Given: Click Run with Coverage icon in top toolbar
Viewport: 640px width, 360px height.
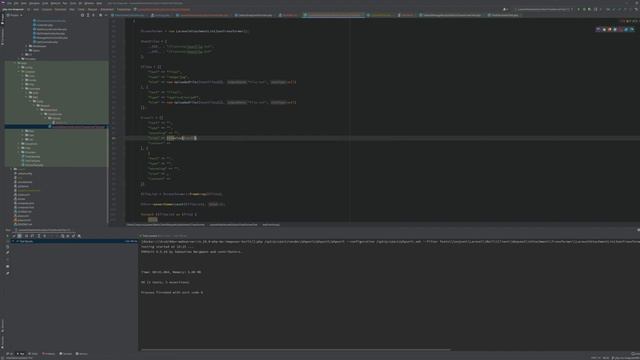Looking at the screenshot, I should [x=589, y=9].
